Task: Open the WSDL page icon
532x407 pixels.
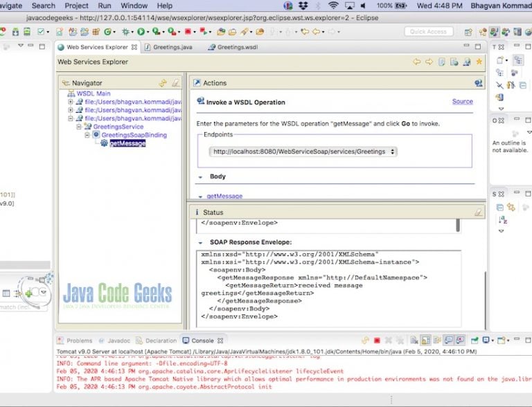Action: click(x=467, y=62)
